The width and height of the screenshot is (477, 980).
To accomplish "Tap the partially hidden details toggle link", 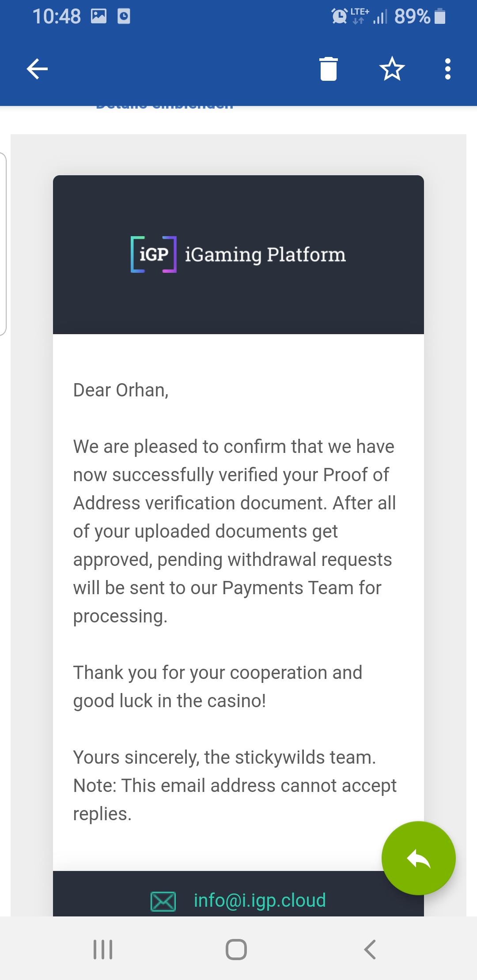I will click(x=164, y=106).
